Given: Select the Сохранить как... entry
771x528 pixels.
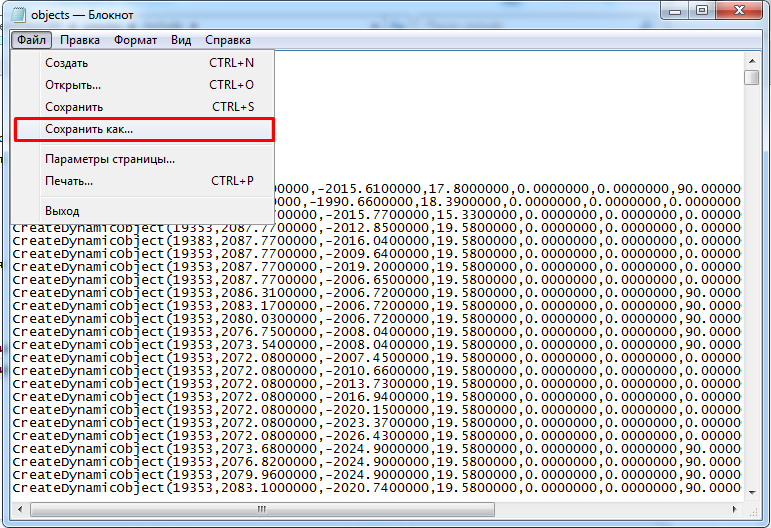Looking at the screenshot, I should coord(144,129).
